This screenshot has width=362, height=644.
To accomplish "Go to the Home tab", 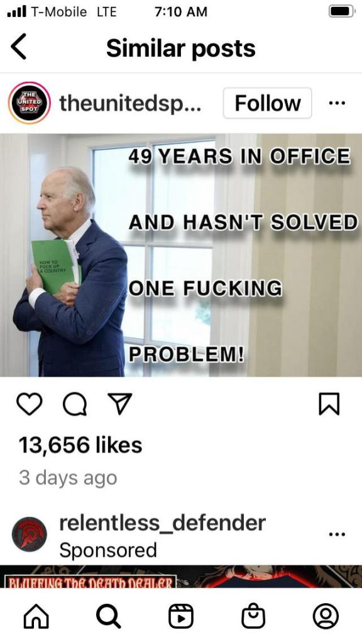I will (36, 616).
